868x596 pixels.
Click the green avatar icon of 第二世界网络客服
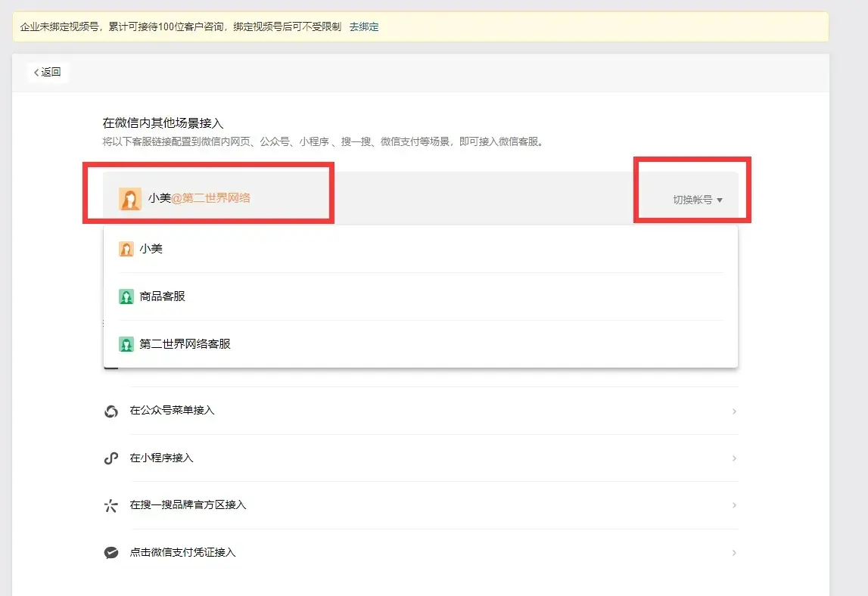[x=126, y=344]
